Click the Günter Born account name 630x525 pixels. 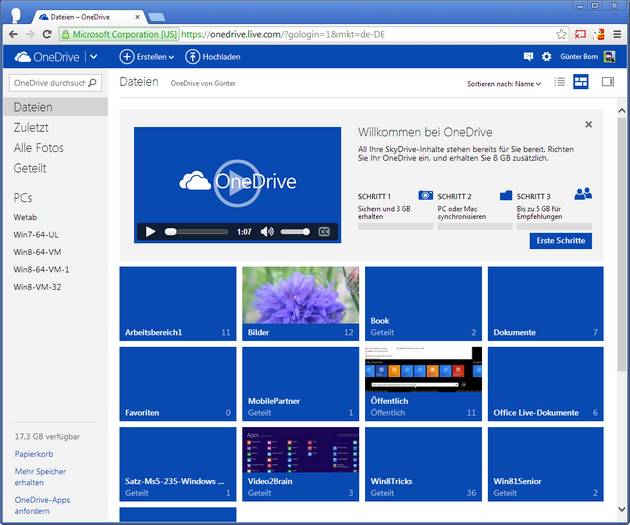579,57
